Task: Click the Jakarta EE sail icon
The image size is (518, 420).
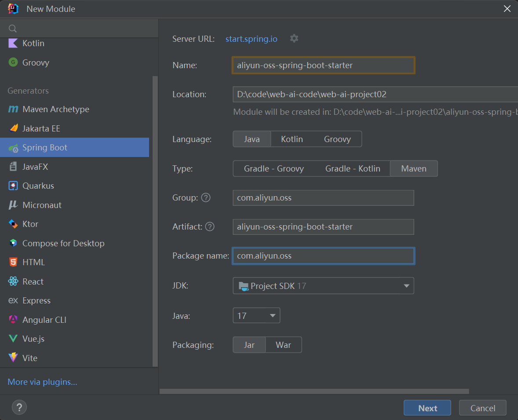Action: pyautogui.click(x=13, y=128)
